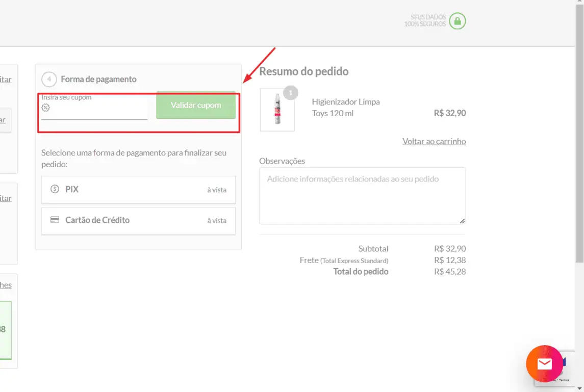584x392 pixels.
Task: Click the quantity badge on product image
Action: pos(291,93)
